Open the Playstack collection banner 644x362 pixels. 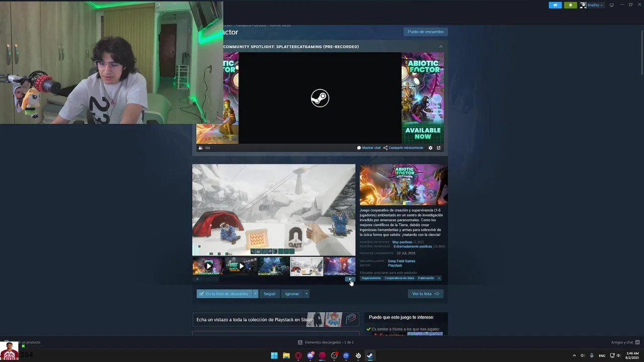[276, 319]
